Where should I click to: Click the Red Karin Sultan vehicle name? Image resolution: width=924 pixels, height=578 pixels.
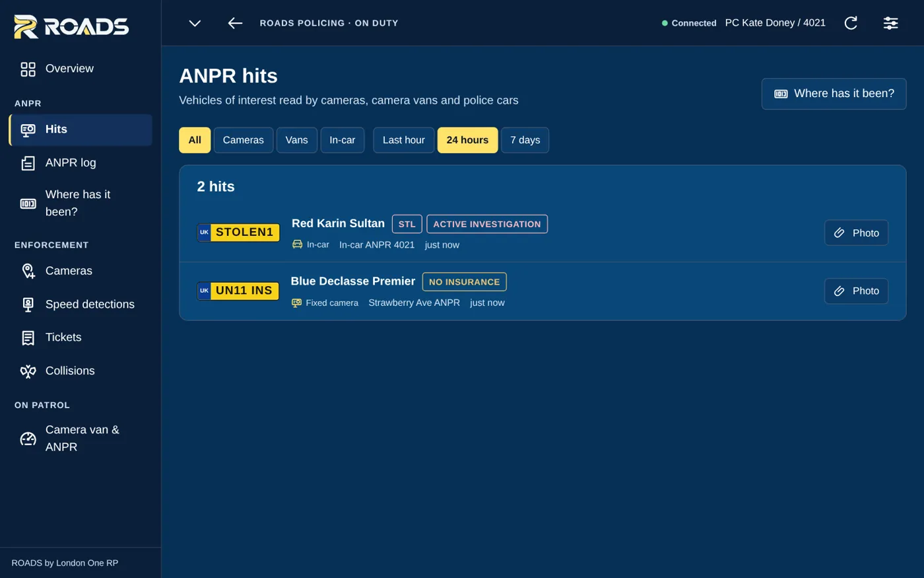[x=338, y=223]
